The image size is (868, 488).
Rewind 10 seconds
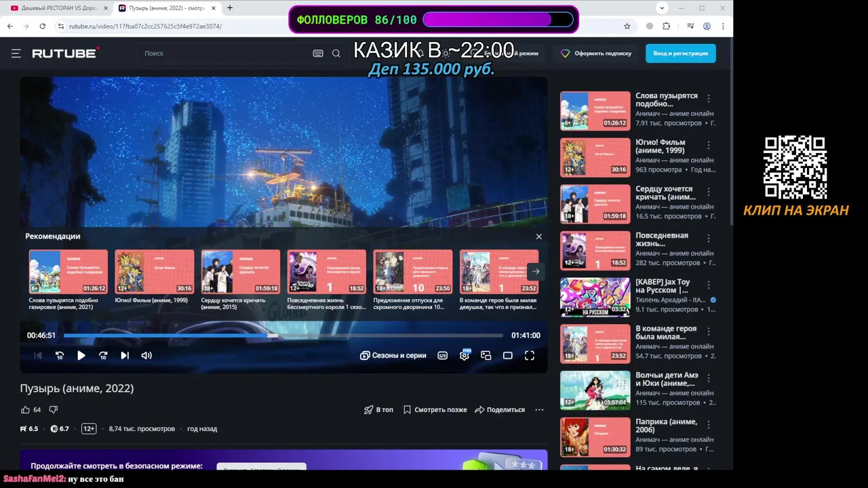click(x=60, y=355)
